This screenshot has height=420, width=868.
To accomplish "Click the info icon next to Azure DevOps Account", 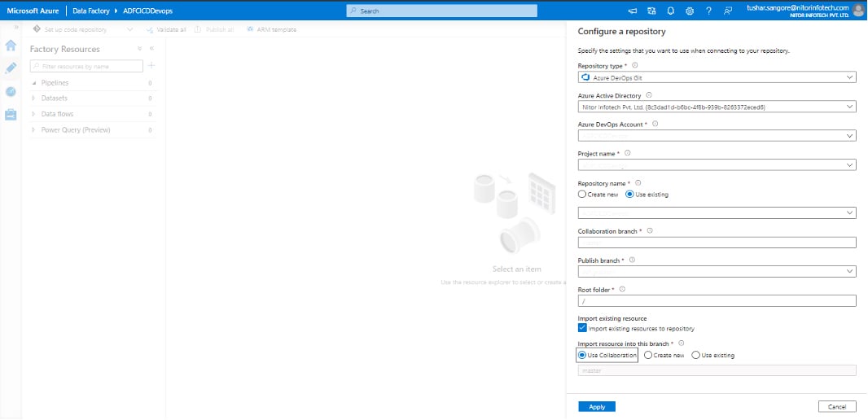I will [x=655, y=124].
